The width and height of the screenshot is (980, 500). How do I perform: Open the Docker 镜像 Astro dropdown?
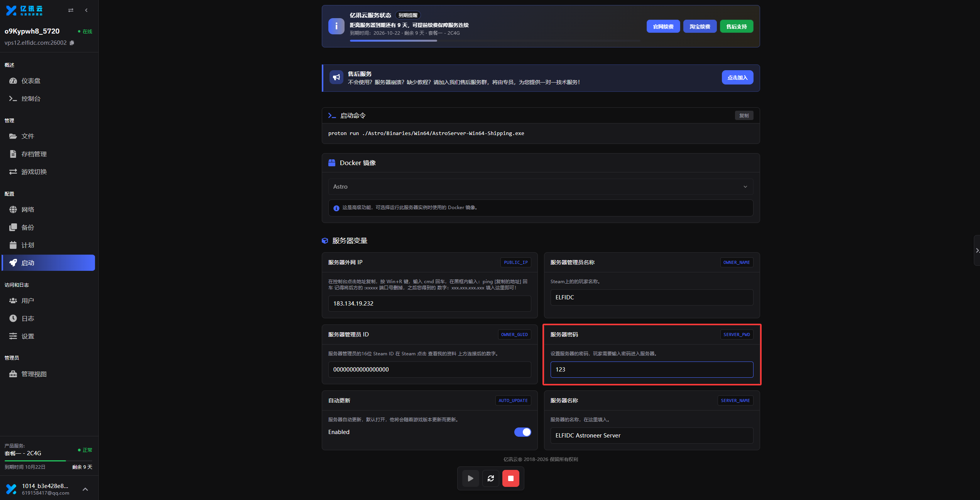coord(541,187)
